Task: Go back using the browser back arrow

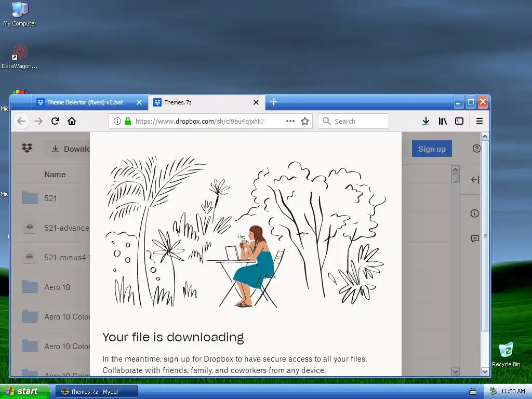Action: [x=21, y=121]
